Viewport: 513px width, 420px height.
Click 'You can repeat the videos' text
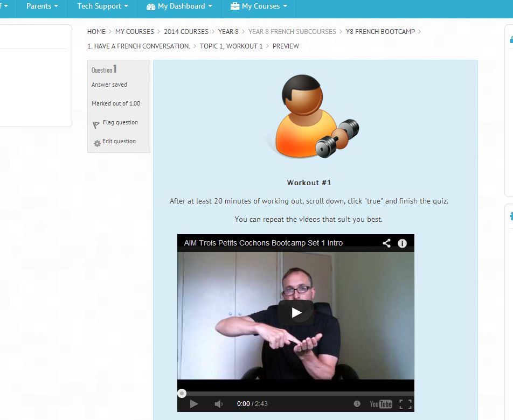point(309,219)
